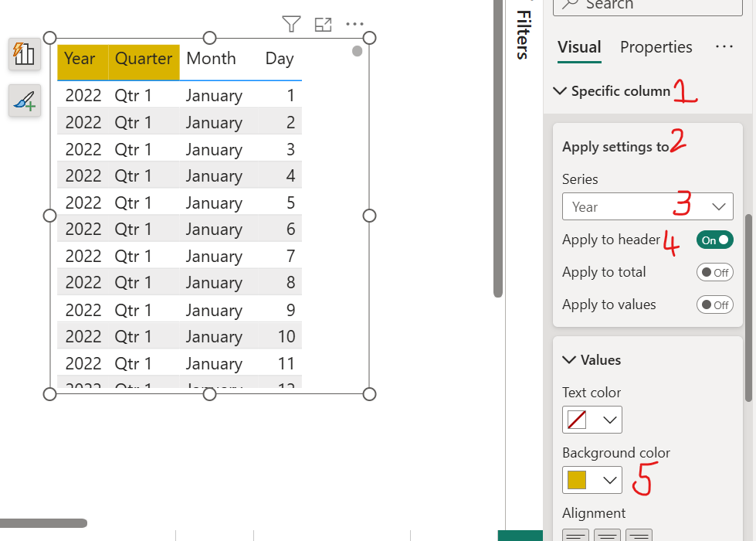Image resolution: width=756 pixels, height=541 pixels.
Task: Click the format pane vertical scrollbar
Action: click(748, 308)
